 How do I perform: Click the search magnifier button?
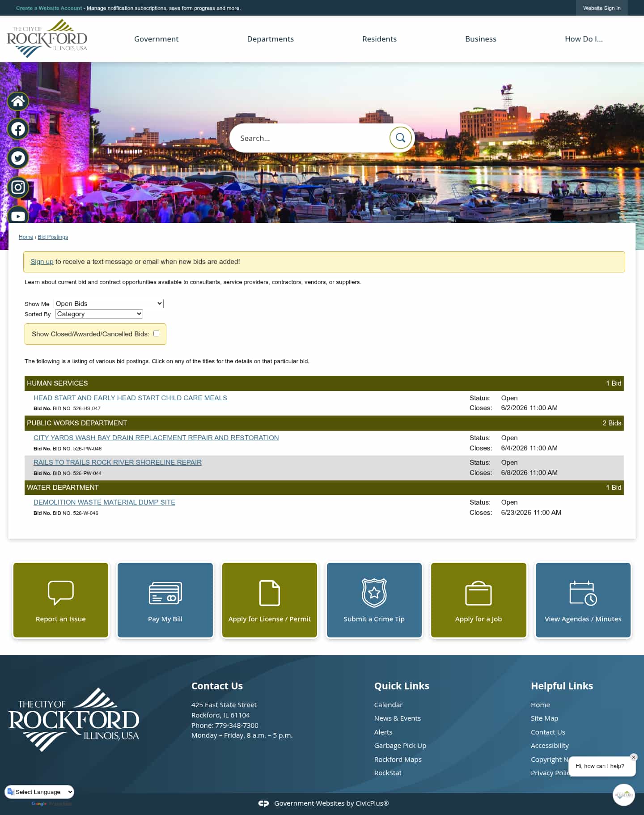click(x=400, y=138)
